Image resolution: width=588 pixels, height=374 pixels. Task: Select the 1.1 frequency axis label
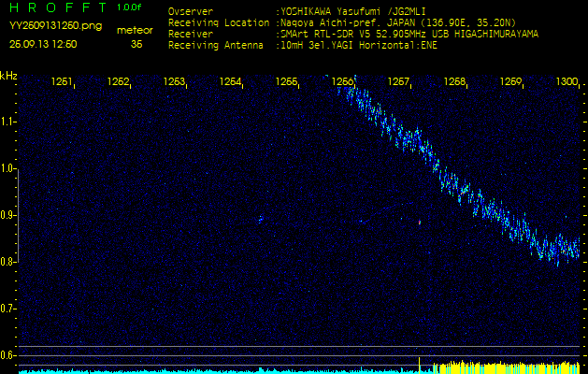tap(8, 122)
